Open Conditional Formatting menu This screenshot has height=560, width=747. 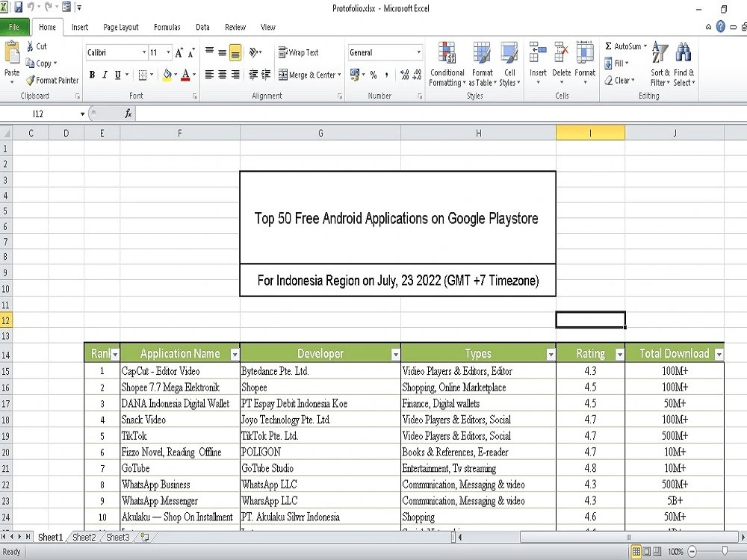click(447, 63)
